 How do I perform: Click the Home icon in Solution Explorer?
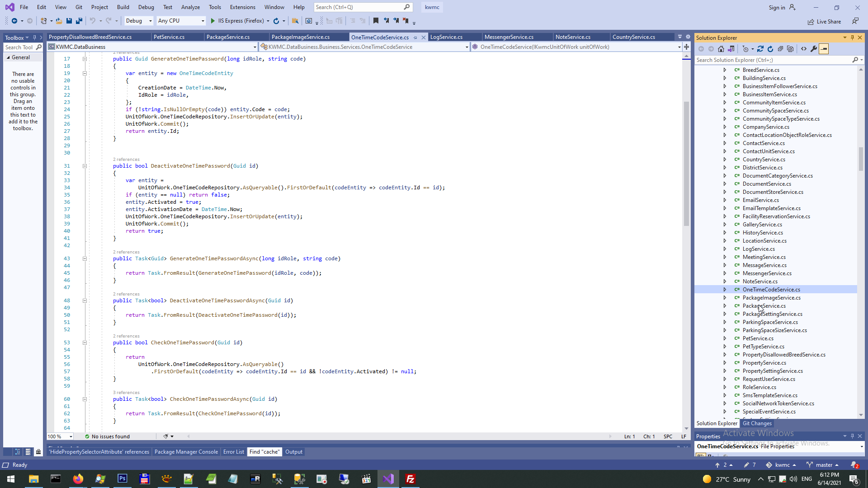click(x=721, y=49)
